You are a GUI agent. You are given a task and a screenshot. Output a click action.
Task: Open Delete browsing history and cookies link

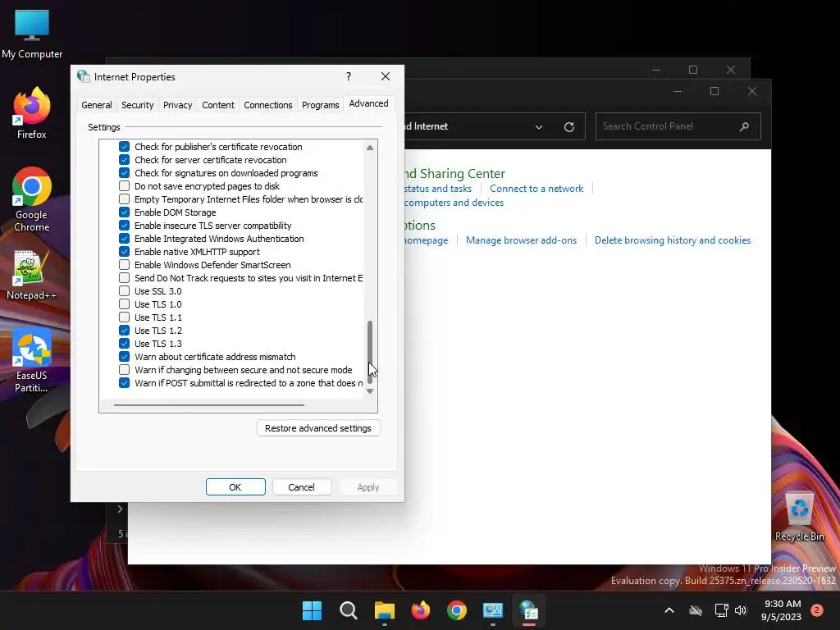pyautogui.click(x=673, y=240)
